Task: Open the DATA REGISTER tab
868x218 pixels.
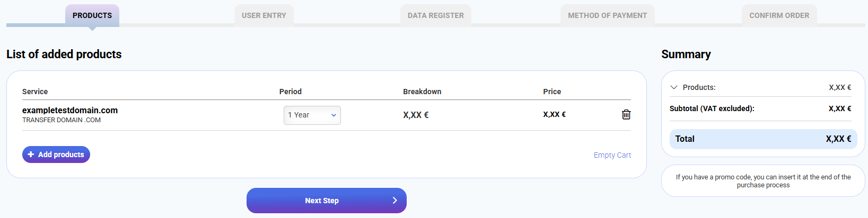Action: click(x=436, y=15)
